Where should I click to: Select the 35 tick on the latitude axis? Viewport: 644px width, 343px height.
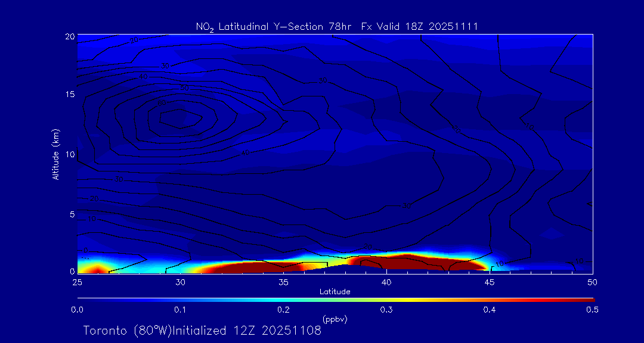point(284,281)
